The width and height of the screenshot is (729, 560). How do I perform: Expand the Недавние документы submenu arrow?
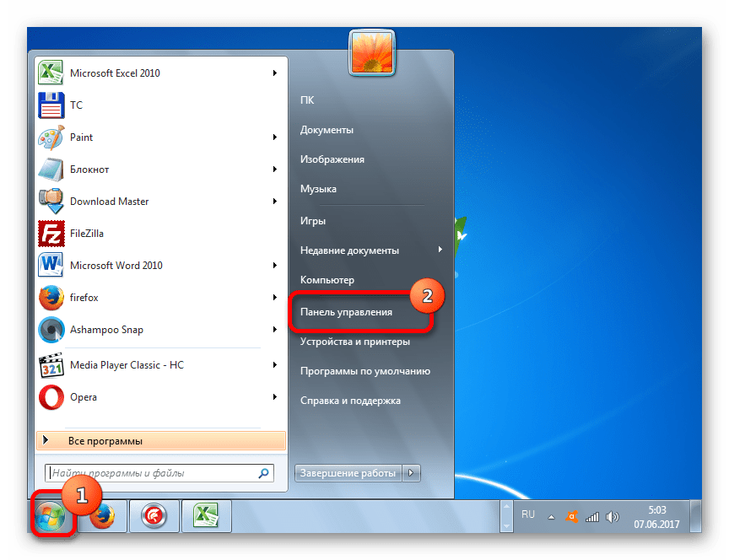440,250
